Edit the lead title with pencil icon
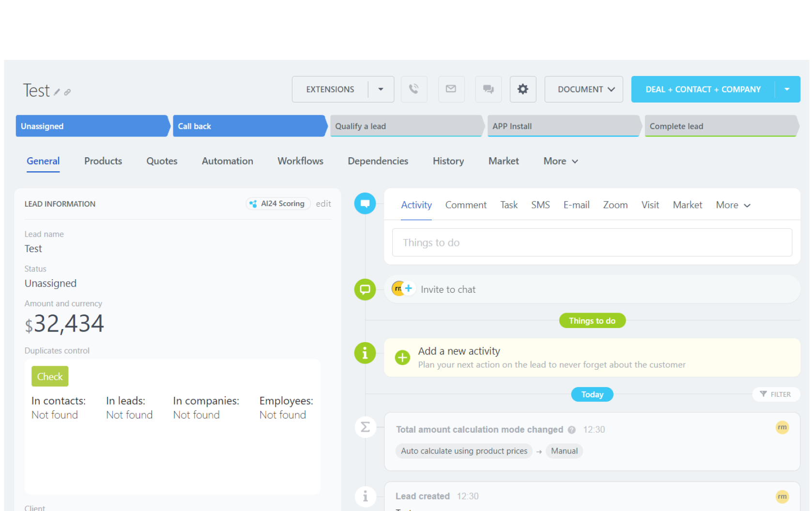This screenshot has width=812, height=511. [57, 92]
